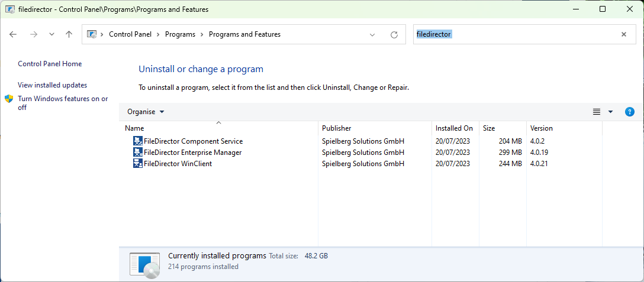The width and height of the screenshot is (644, 282).
Task: Open the Organise dropdown menu
Action: click(146, 112)
